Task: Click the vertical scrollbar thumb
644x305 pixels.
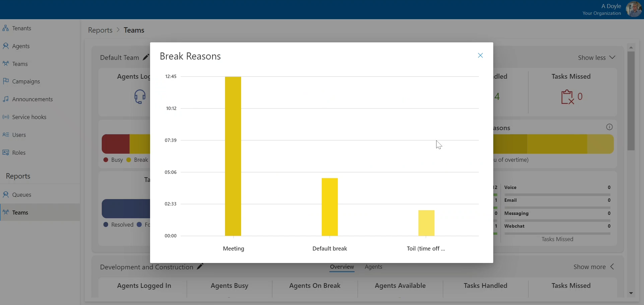Action: pyautogui.click(x=631, y=101)
